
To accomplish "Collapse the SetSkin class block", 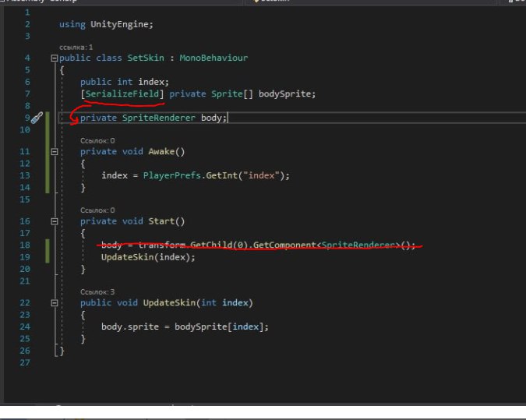I will [x=55, y=58].
